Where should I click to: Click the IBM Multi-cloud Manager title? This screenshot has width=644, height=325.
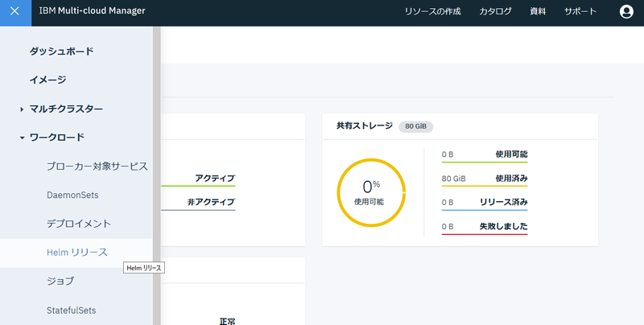[x=92, y=10]
